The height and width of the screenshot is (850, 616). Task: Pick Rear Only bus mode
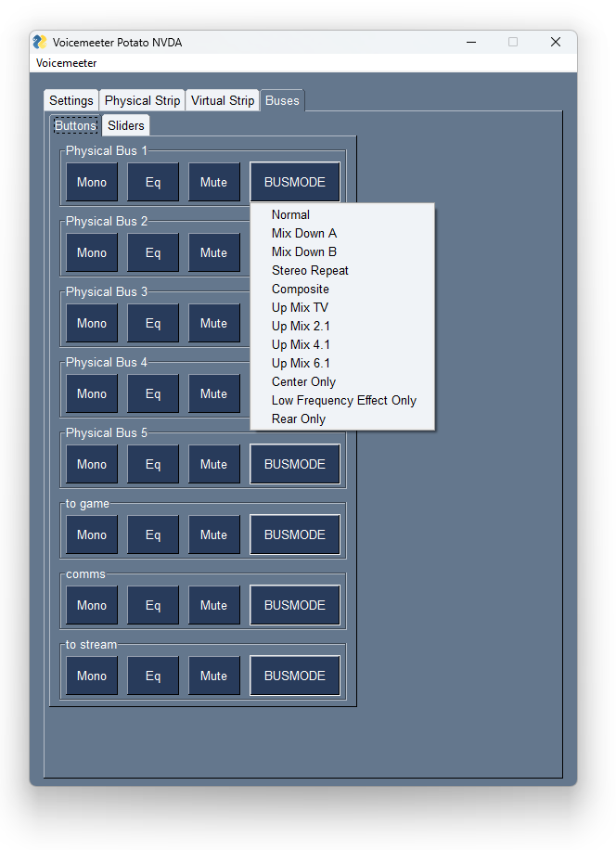(298, 419)
